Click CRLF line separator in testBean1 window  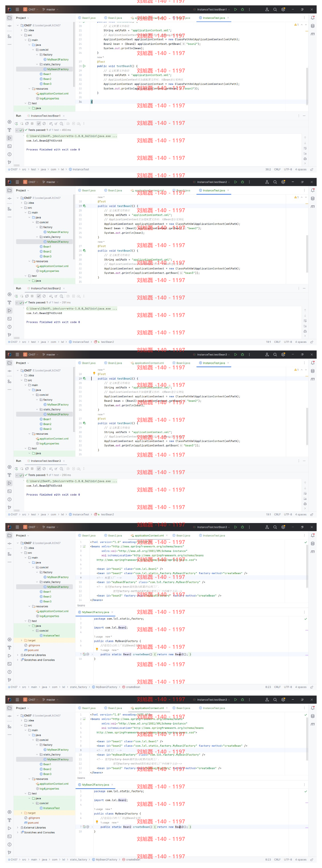[x=277, y=170]
